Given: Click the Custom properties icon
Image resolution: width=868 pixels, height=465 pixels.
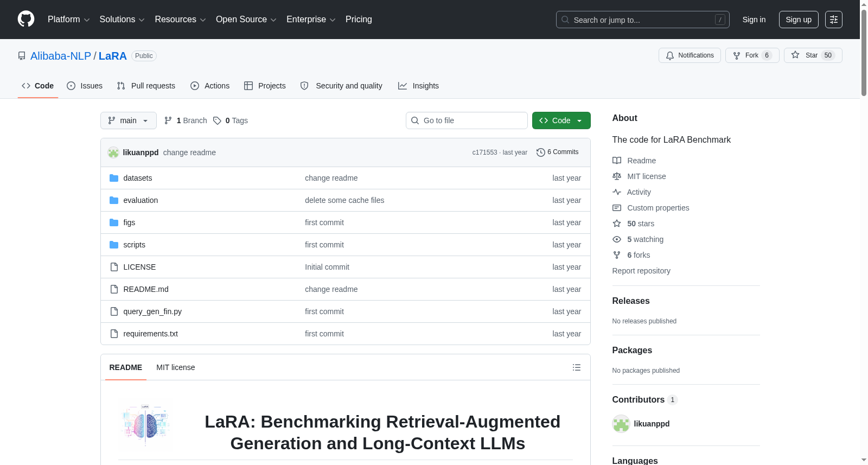Looking at the screenshot, I should tap(617, 208).
